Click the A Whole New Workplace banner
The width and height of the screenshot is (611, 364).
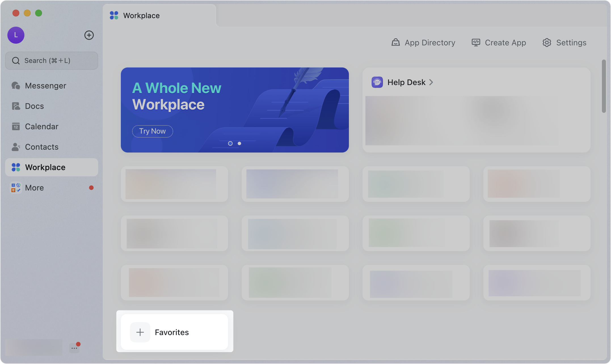[x=235, y=110]
